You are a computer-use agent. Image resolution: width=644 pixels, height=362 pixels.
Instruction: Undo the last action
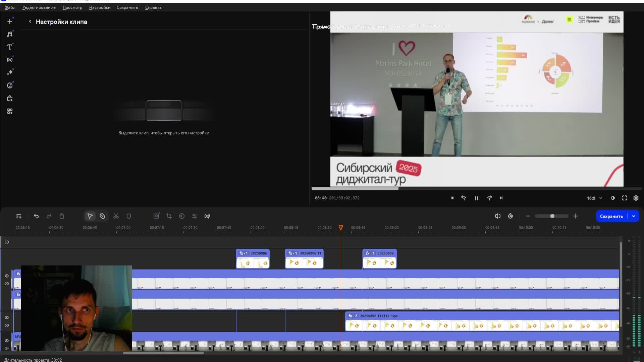pyautogui.click(x=36, y=216)
